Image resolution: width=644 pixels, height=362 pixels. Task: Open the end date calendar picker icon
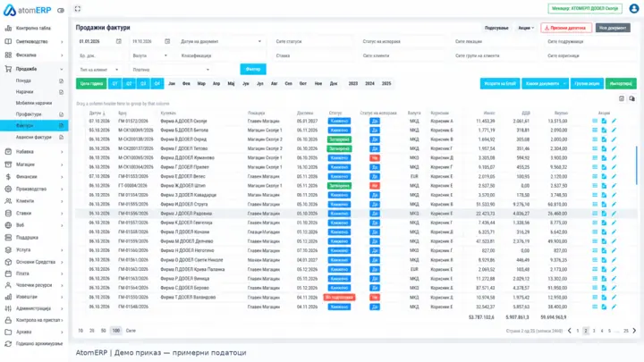[167, 41]
